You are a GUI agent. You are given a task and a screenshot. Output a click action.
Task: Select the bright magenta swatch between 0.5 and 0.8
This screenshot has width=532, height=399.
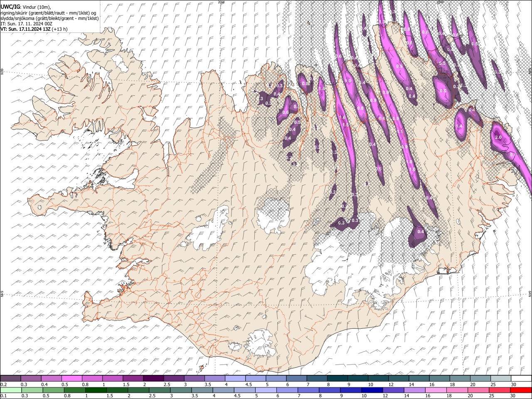pyautogui.click(x=71, y=378)
